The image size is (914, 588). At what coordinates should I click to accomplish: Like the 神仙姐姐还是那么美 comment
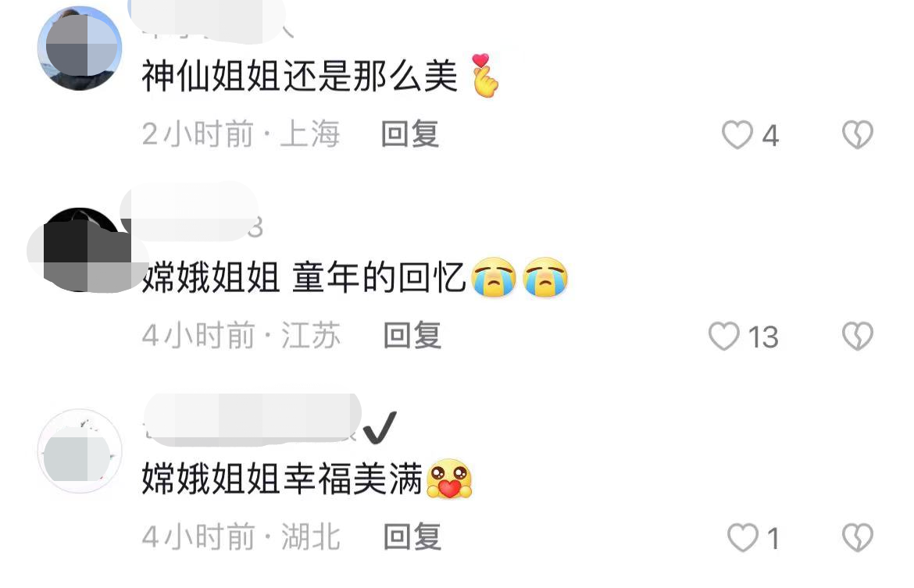click(x=737, y=134)
